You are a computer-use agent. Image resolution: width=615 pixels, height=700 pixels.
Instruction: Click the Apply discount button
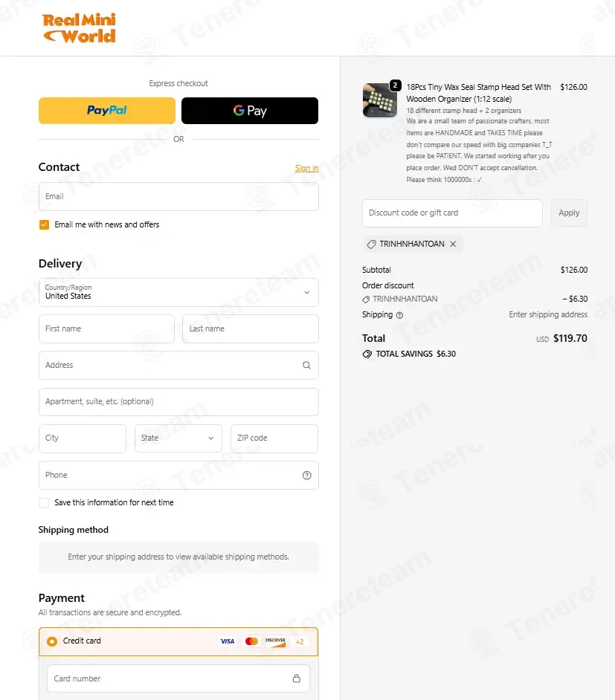click(569, 213)
